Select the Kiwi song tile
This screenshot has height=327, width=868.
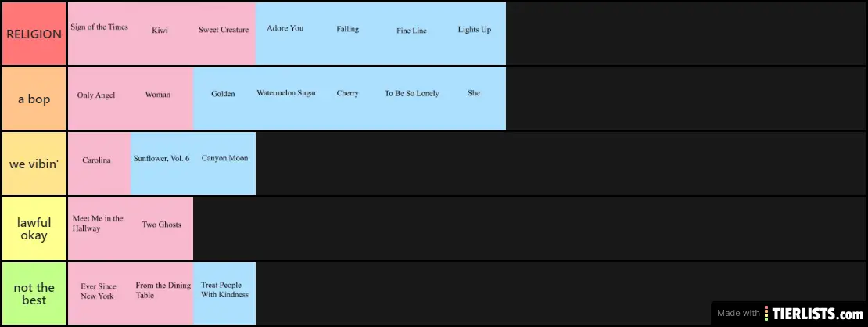coord(160,34)
